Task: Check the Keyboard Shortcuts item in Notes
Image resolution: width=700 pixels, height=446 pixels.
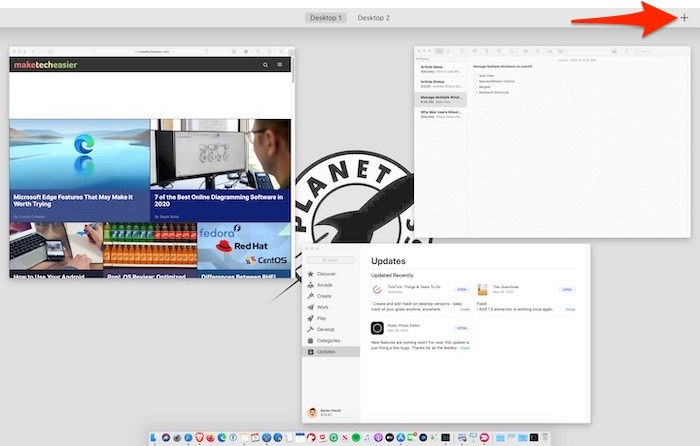Action: [475, 92]
